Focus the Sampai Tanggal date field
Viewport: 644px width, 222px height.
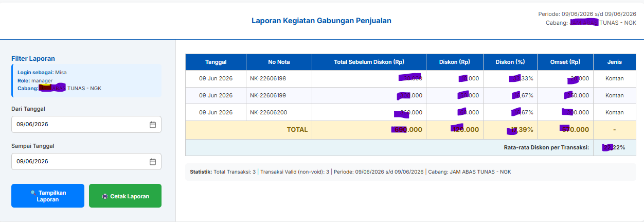(86, 162)
